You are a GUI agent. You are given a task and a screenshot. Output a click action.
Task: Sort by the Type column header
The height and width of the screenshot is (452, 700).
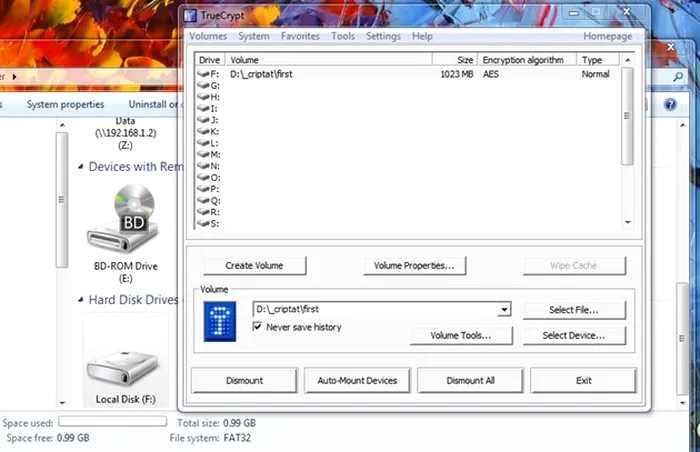(x=598, y=60)
